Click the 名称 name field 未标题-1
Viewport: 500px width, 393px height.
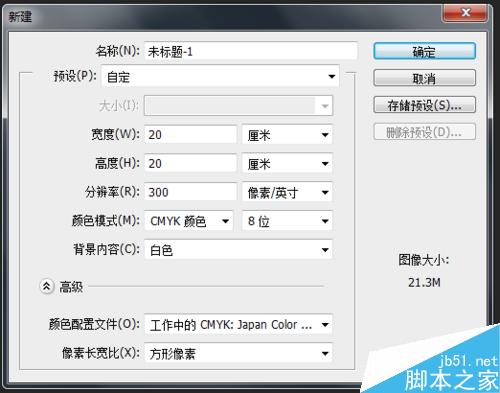tap(251, 51)
